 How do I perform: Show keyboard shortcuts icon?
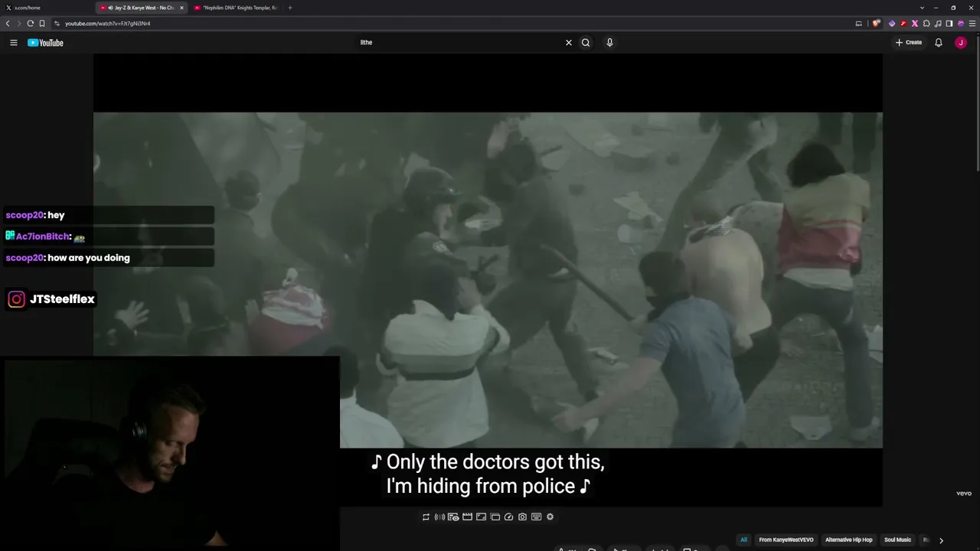click(x=536, y=517)
